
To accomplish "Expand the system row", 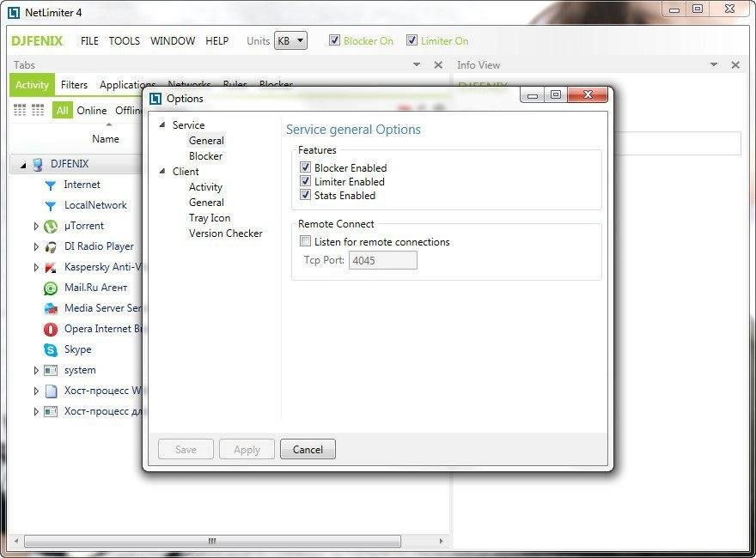I will coord(36,371).
